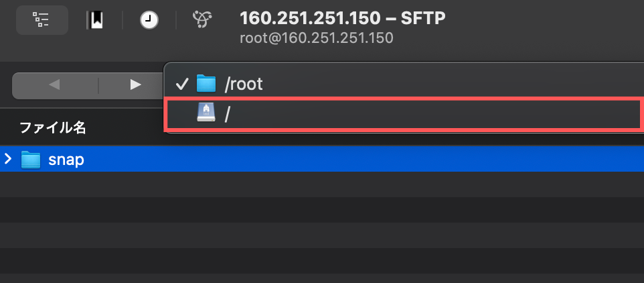The width and height of the screenshot is (644, 283).
Task: Click the divider between back and forward arrows
Action: click(98, 84)
